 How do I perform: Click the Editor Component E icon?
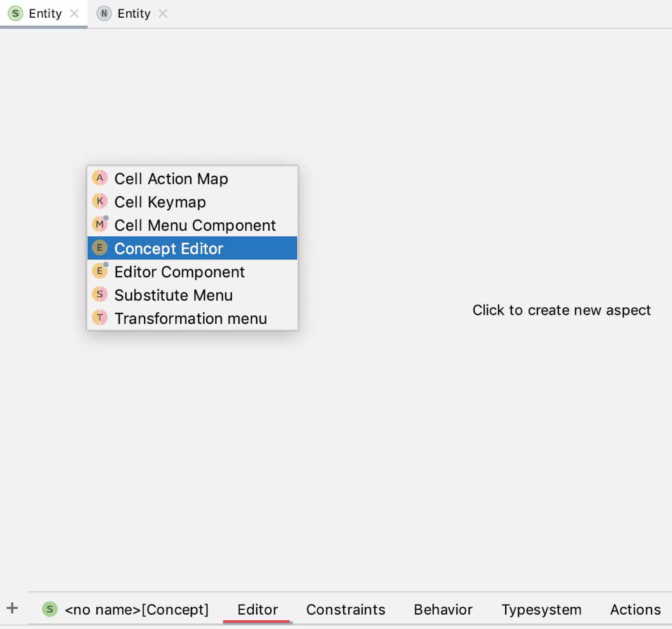[x=99, y=271]
